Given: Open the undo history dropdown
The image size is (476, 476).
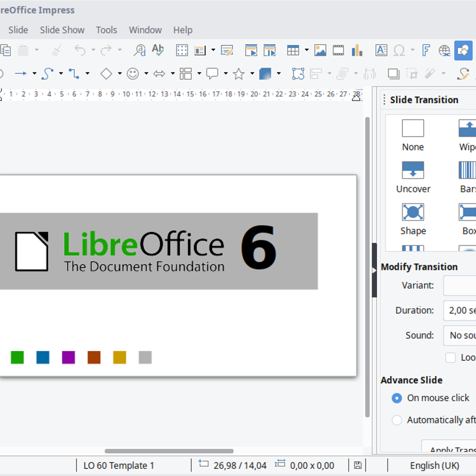Looking at the screenshot, I should tap(93, 50).
